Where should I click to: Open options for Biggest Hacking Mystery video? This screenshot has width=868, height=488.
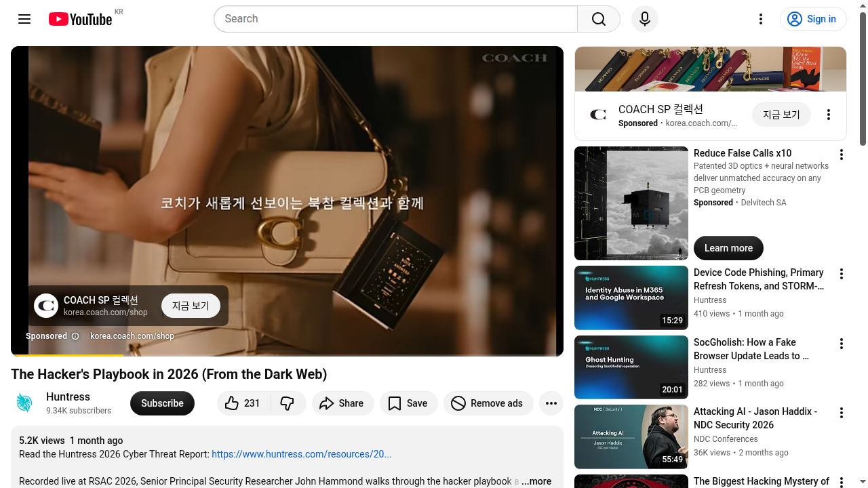pos(841,482)
